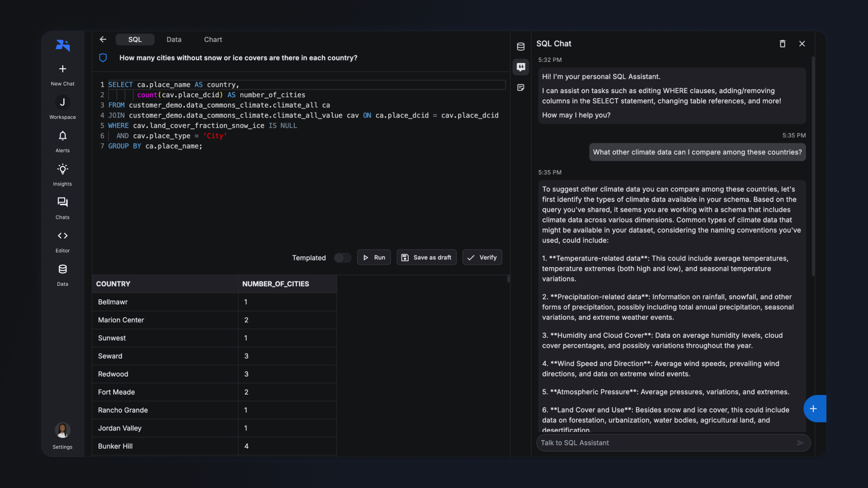
Task: Click the Save as draft button
Action: pyautogui.click(x=426, y=258)
